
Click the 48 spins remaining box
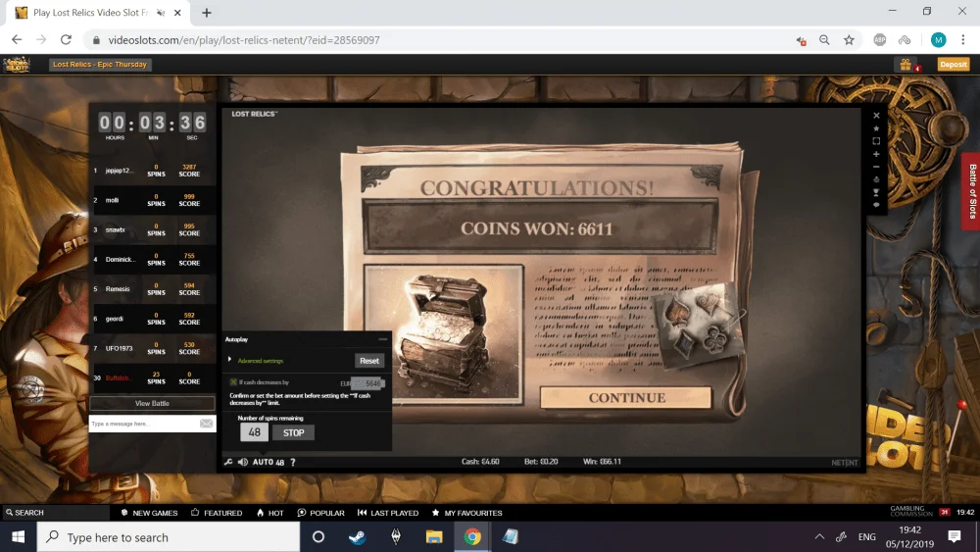pyautogui.click(x=255, y=432)
